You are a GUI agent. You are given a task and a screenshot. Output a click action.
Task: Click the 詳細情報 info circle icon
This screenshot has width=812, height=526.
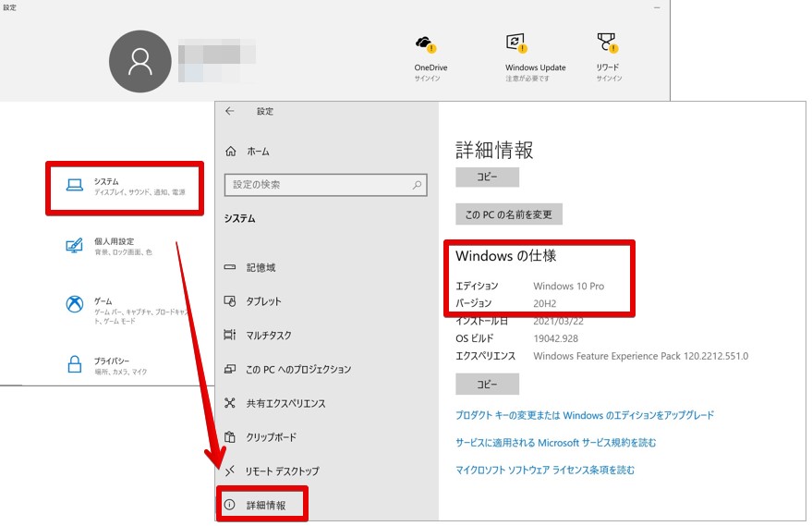tap(229, 504)
